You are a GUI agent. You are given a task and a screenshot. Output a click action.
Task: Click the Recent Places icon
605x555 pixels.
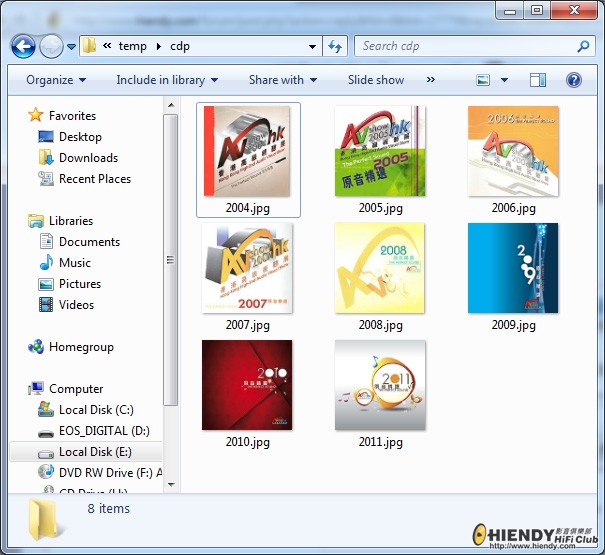[46, 179]
